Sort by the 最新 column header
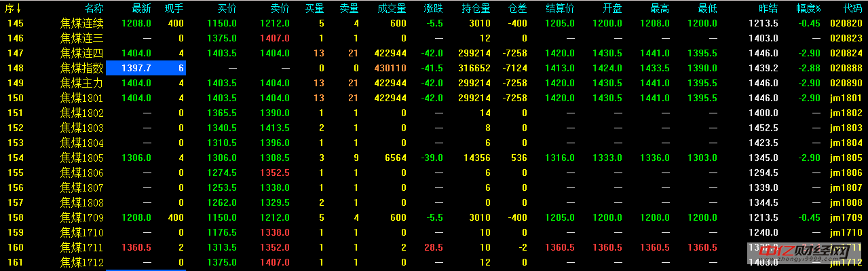Screen dimensions: 868x271 [x=142, y=8]
